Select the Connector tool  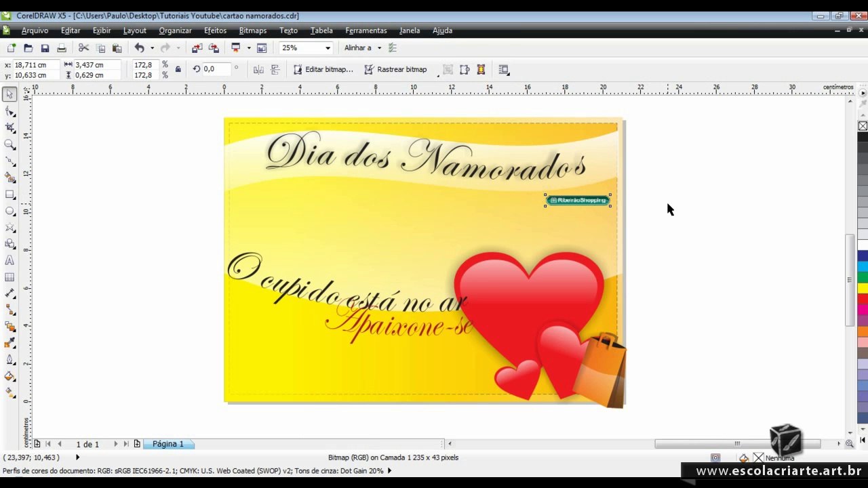click(x=10, y=310)
